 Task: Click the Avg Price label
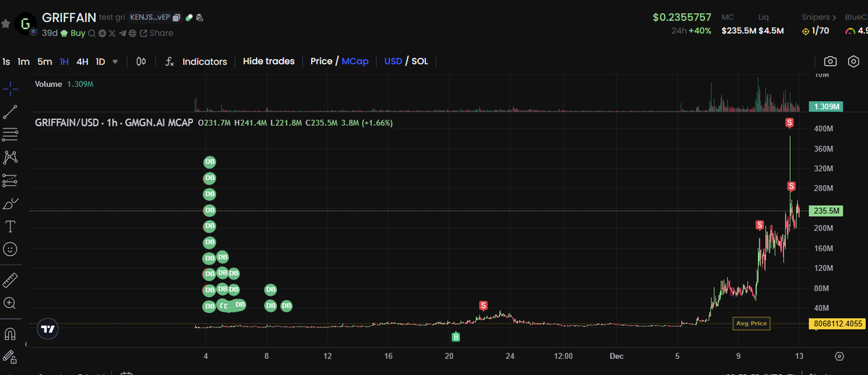click(751, 324)
